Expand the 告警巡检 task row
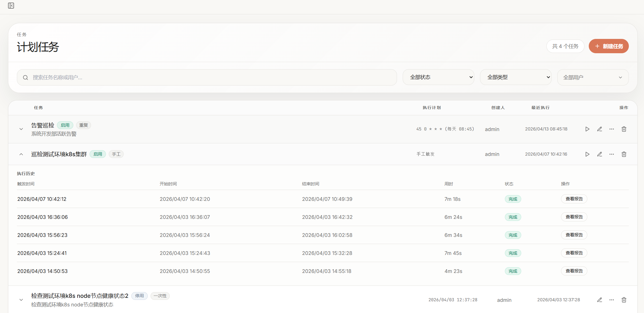The height and width of the screenshot is (313, 644). [x=21, y=129]
